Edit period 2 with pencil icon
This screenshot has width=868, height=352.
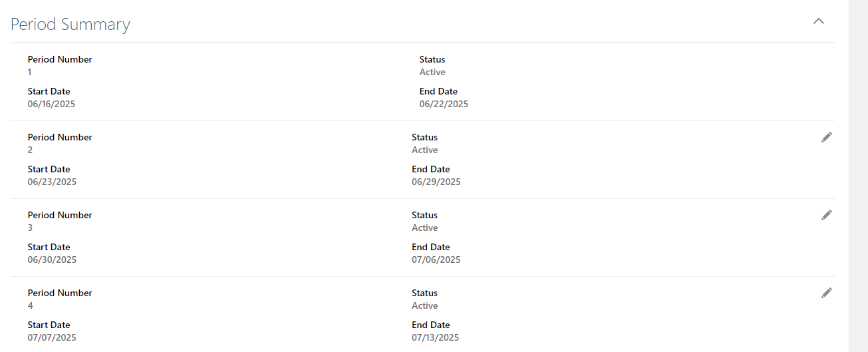tap(827, 137)
